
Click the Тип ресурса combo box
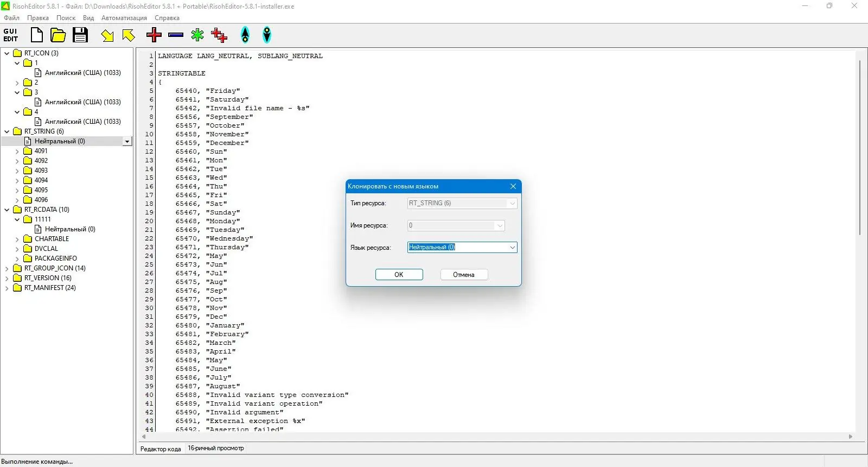tap(462, 203)
